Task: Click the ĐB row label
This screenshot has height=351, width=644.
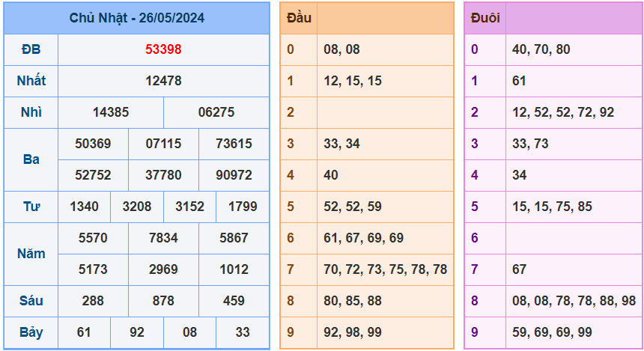Action: [31, 49]
